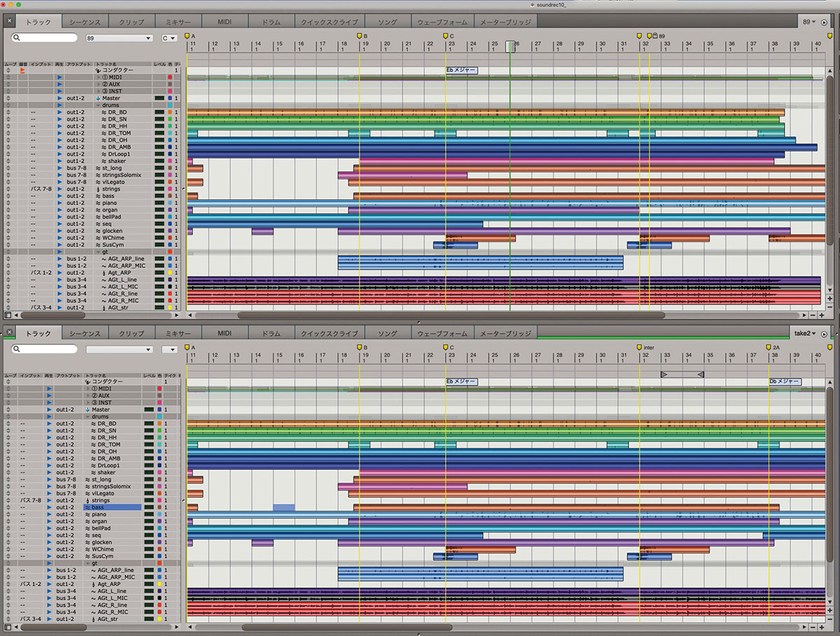Click the inter marker in take2 window ruler
The width and height of the screenshot is (840, 636).
(x=640, y=347)
